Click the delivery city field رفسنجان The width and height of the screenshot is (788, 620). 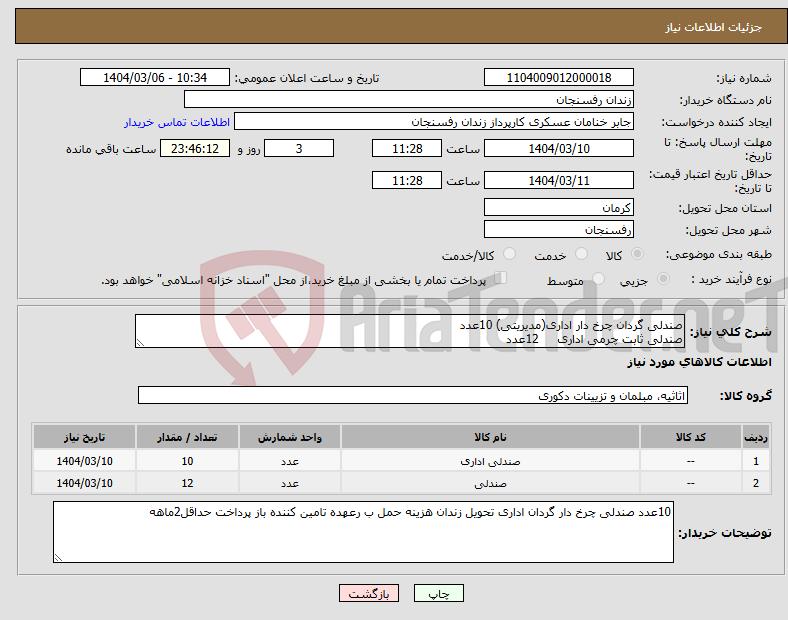click(559, 230)
